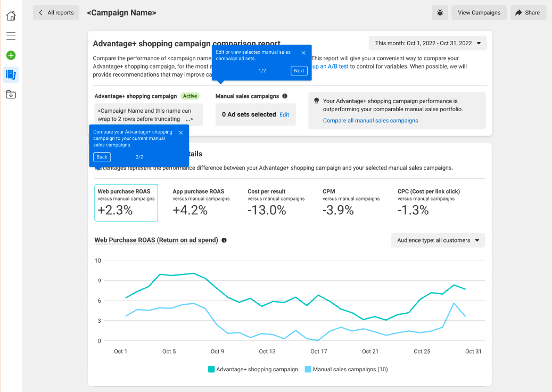This screenshot has height=392, width=552.
Task: Click info icon beside Web Purchase ROAS heading
Action: click(x=224, y=240)
